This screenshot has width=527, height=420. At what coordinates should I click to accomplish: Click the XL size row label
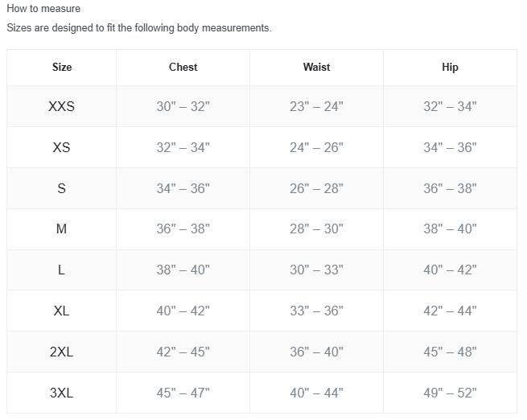(61, 311)
